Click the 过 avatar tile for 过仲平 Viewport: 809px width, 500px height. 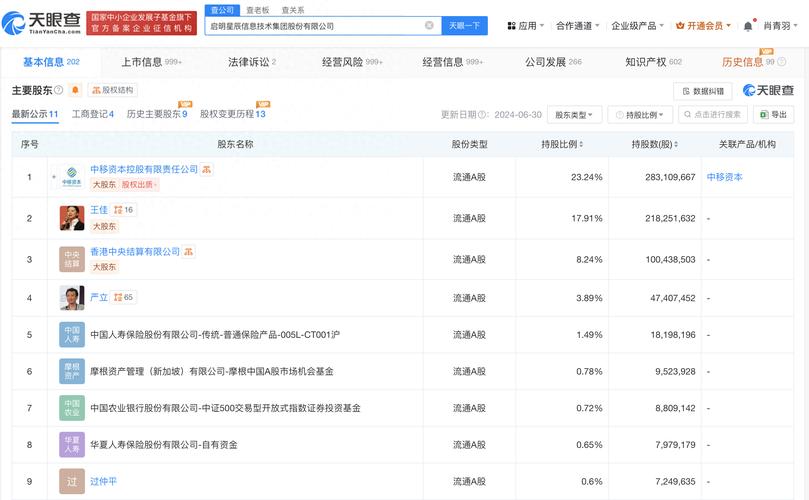[x=72, y=481]
